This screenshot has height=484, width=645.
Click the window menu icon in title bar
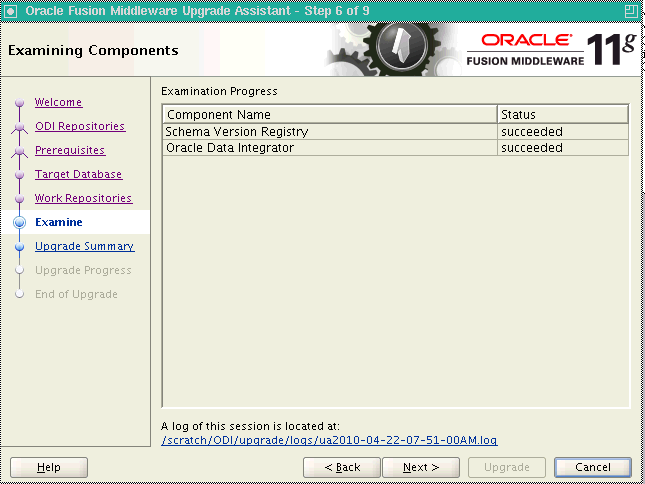click(x=11, y=9)
